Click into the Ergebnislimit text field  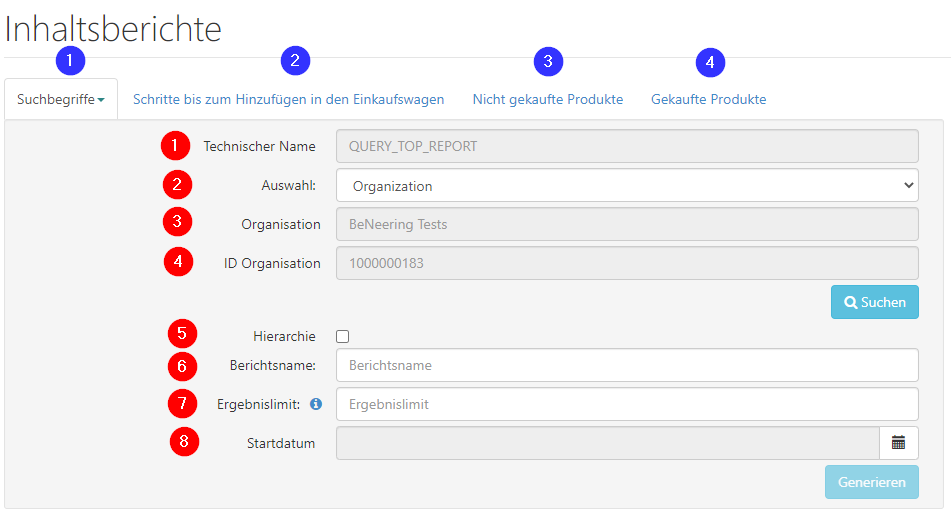(x=626, y=404)
